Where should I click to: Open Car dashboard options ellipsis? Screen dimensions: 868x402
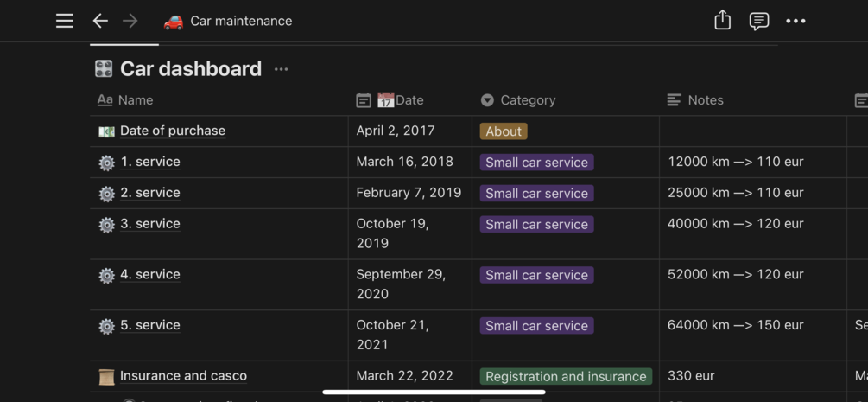point(282,69)
